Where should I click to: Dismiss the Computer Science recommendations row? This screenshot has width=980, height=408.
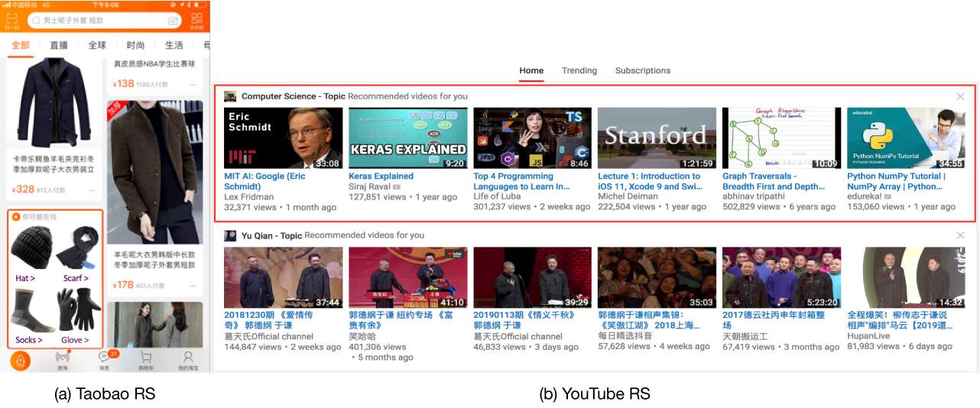(960, 96)
